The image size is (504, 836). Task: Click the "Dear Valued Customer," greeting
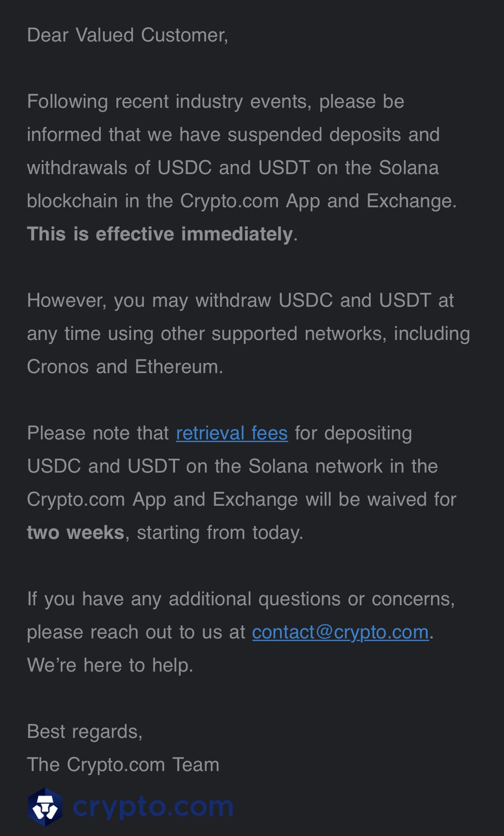[x=128, y=35]
